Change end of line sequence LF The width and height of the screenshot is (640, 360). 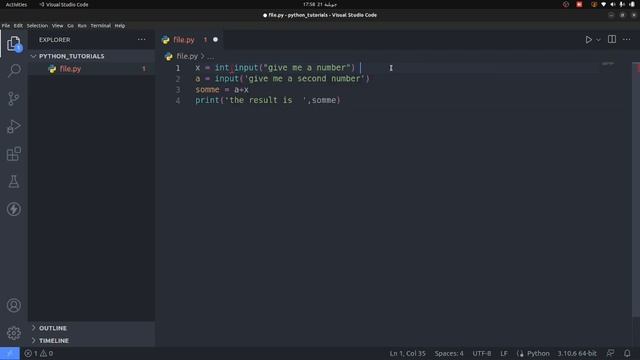click(x=504, y=353)
